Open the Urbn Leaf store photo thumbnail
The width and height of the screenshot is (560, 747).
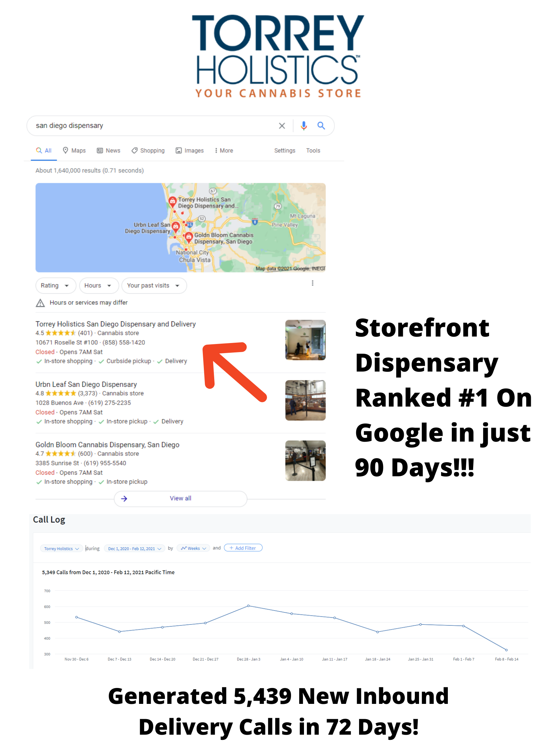click(305, 400)
